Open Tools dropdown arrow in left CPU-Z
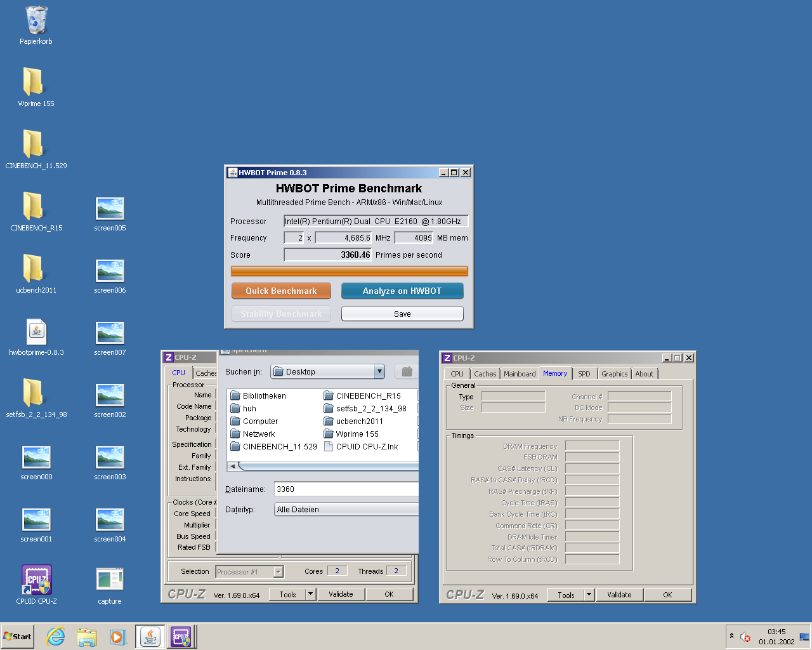The width and height of the screenshot is (812, 650). click(310, 594)
